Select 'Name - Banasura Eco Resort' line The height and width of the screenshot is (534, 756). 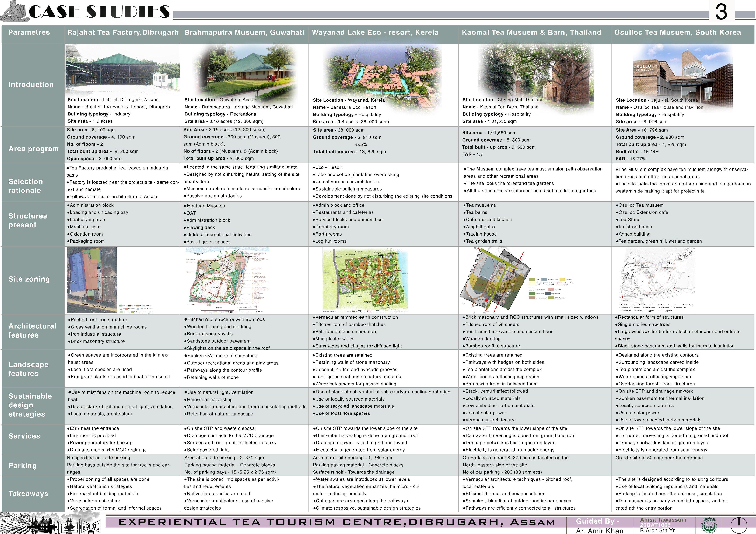tap(344, 107)
